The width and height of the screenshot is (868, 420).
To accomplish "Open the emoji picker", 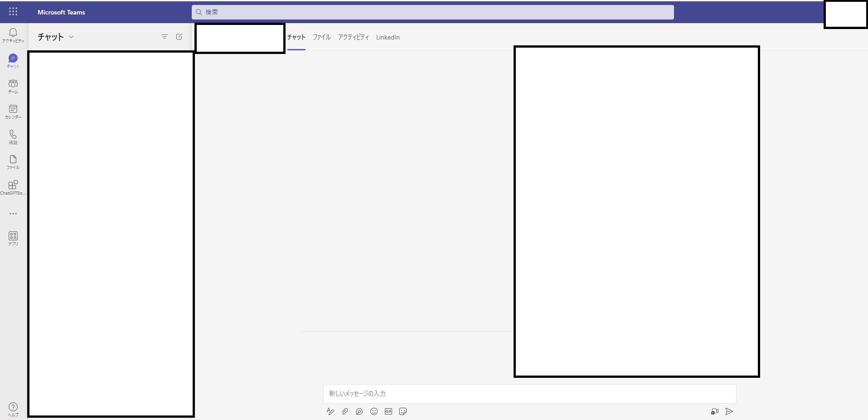I will (374, 411).
